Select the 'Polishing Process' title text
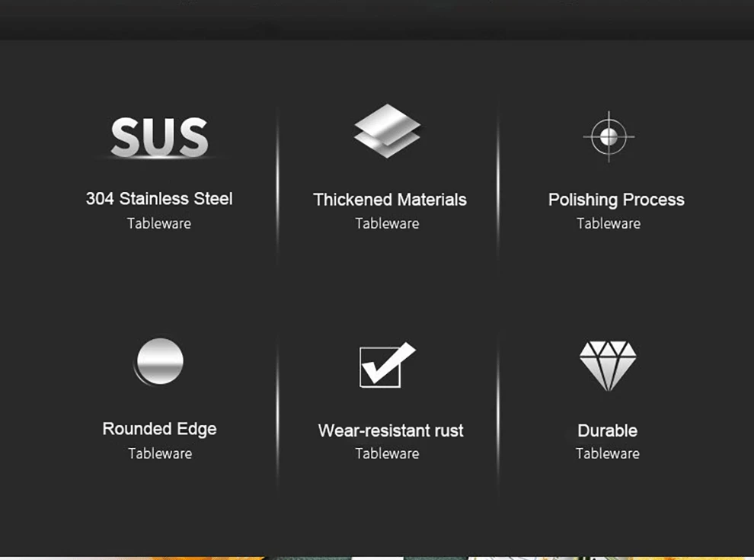Screen dimensions: 754x560 coord(616,200)
